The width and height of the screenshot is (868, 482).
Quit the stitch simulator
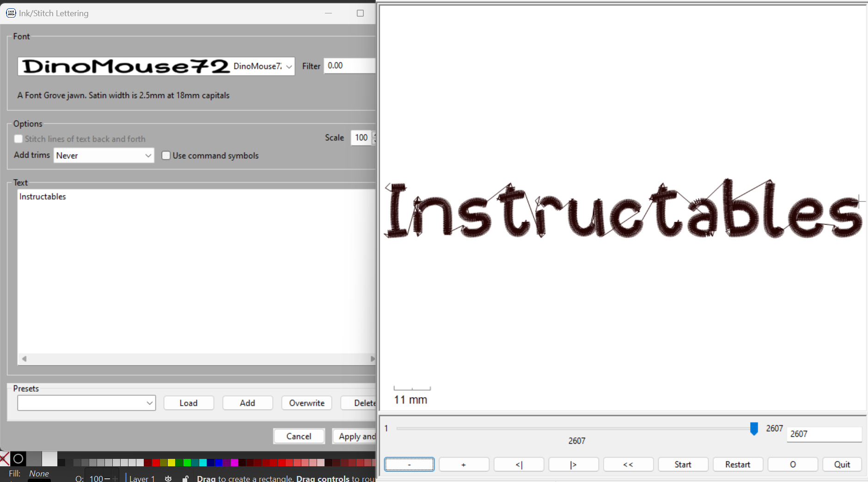[x=842, y=464]
